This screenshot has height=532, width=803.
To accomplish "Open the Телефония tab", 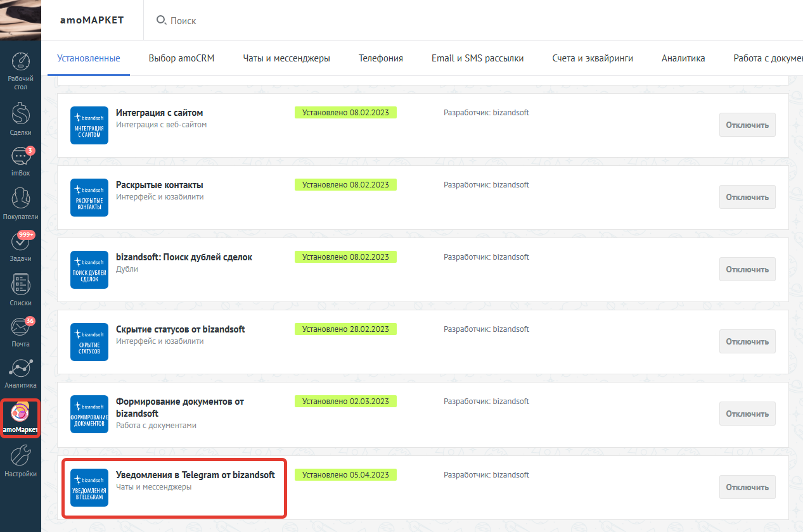I will [x=381, y=58].
